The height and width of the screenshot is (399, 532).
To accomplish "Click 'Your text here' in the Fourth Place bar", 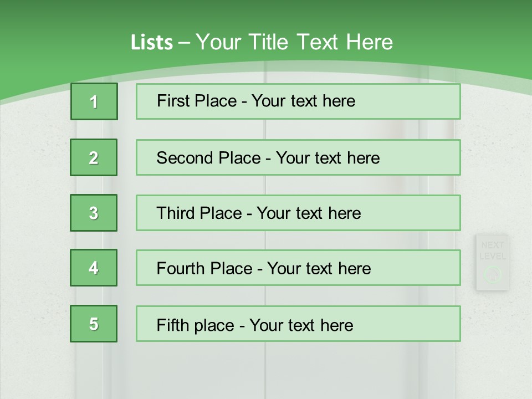I will coord(319,269).
